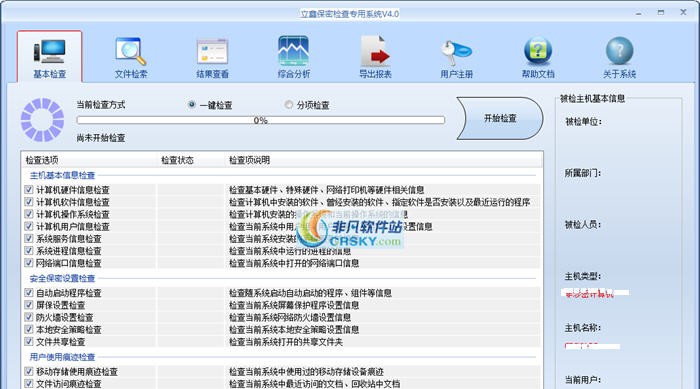This screenshot has height=389, width=700.
Task: Click description 检查当前系统打开的共享文件夹
Action: [x=286, y=342]
